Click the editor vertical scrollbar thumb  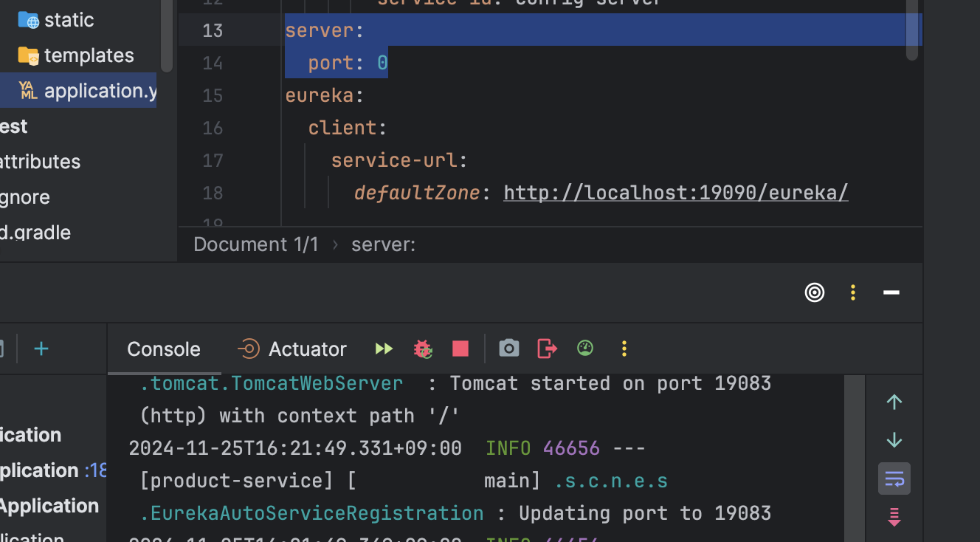pos(913,31)
